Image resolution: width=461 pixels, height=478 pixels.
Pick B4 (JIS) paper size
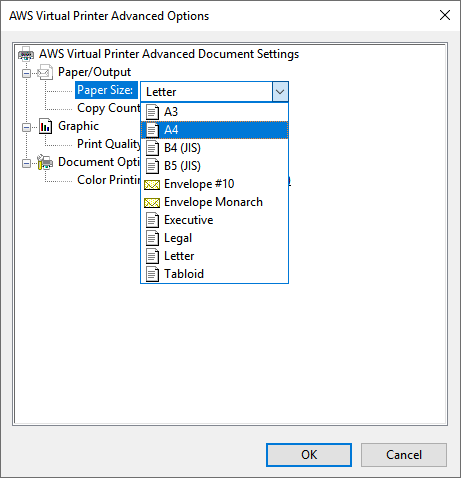(x=214, y=148)
